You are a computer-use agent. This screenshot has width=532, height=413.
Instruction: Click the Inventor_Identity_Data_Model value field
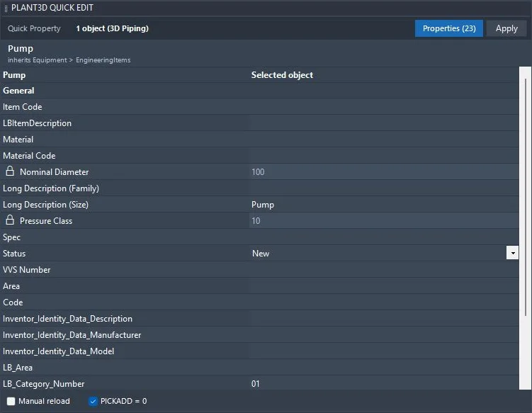pos(384,351)
